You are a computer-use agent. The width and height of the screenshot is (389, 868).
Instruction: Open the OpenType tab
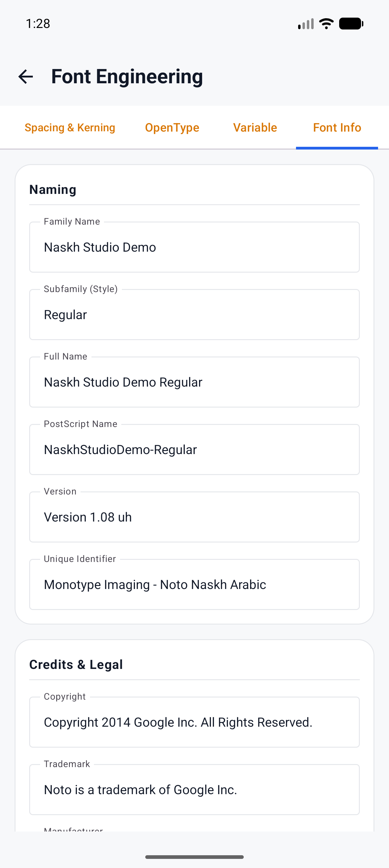172,127
